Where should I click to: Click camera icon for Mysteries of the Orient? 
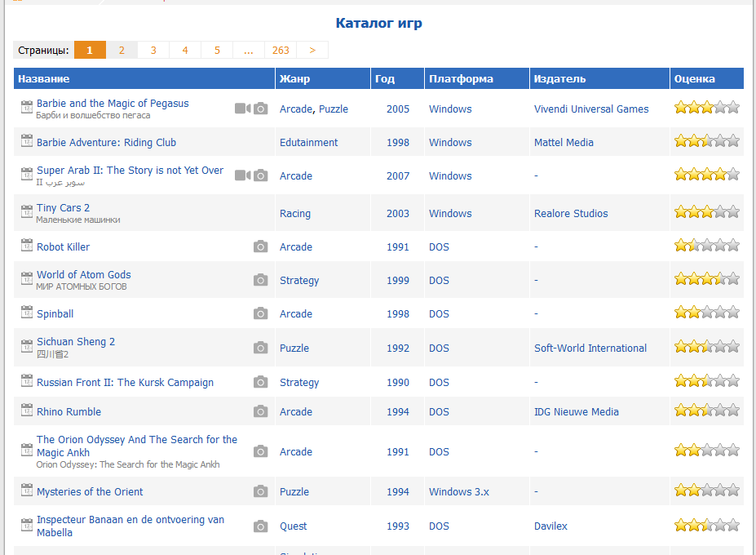pyautogui.click(x=260, y=492)
